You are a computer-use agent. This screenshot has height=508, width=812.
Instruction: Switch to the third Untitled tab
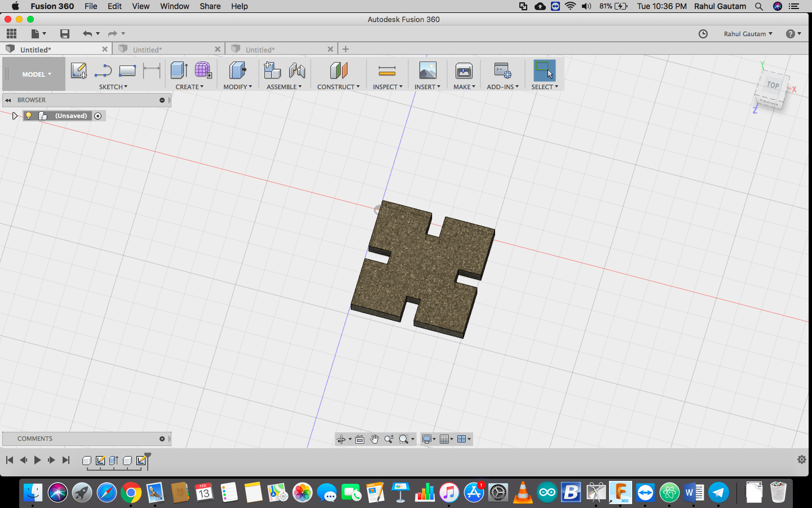tap(281, 49)
